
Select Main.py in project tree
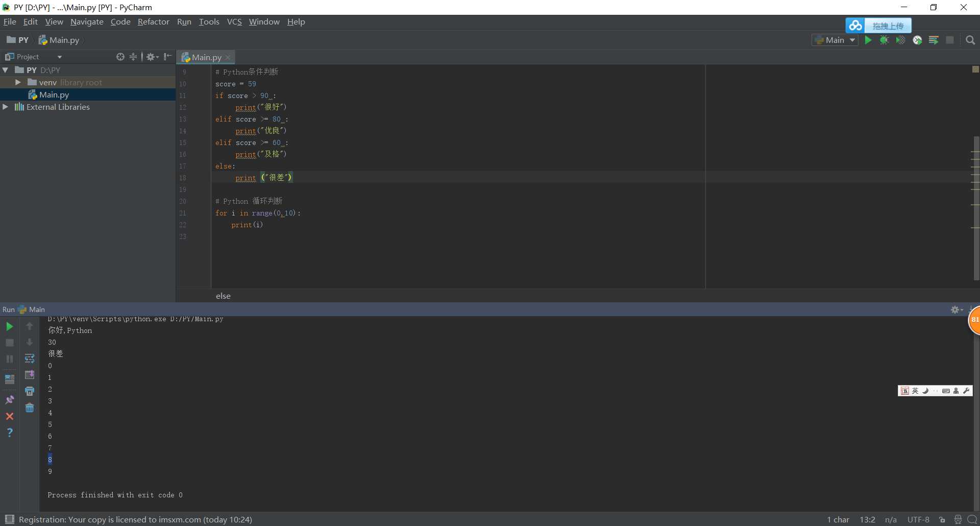(x=54, y=94)
